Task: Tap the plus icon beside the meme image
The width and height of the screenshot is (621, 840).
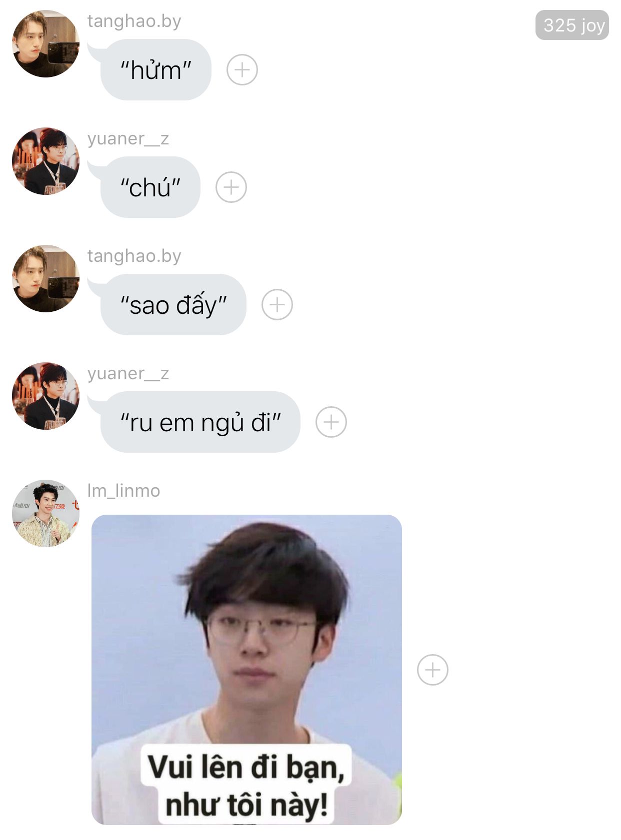Action: coord(432,670)
